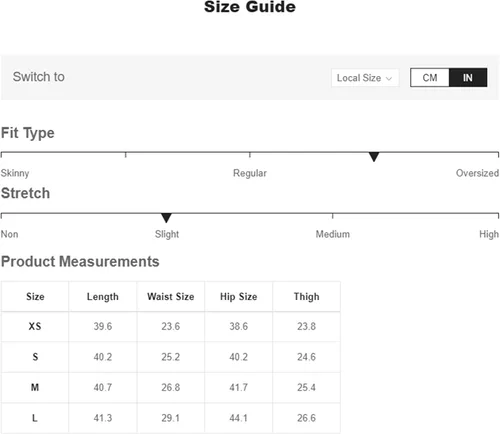Click the Hip Size column header
Viewport: 500px width, 434px height.
point(239,297)
